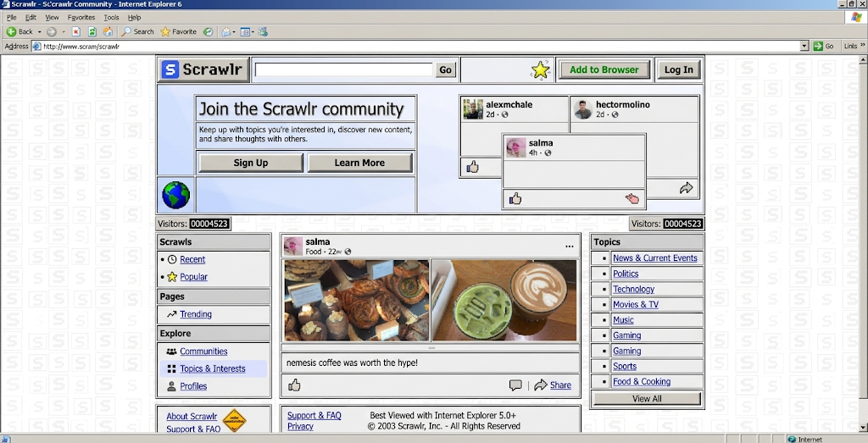Open Popular scrawls link

point(194,276)
